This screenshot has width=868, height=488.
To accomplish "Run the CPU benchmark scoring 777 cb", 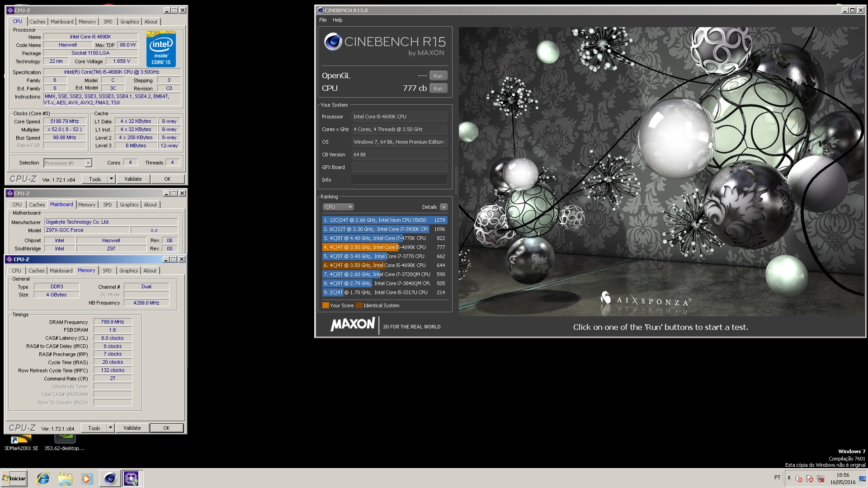I will (x=438, y=89).
